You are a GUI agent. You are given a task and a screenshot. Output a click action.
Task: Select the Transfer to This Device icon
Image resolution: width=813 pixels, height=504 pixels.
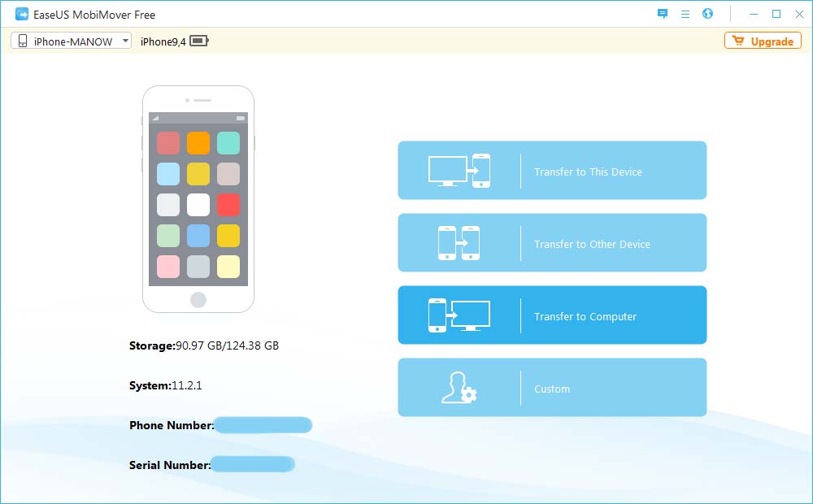[x=459, y=170]
